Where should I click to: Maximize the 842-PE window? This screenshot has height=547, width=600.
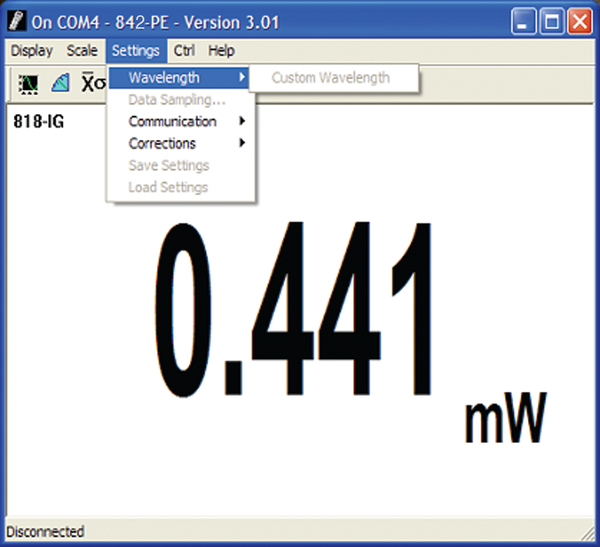[x=552, y=21]
